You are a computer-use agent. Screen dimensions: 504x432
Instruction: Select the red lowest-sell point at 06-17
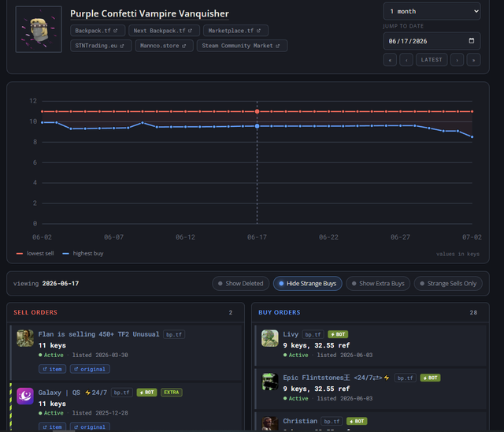pos(258,111)
